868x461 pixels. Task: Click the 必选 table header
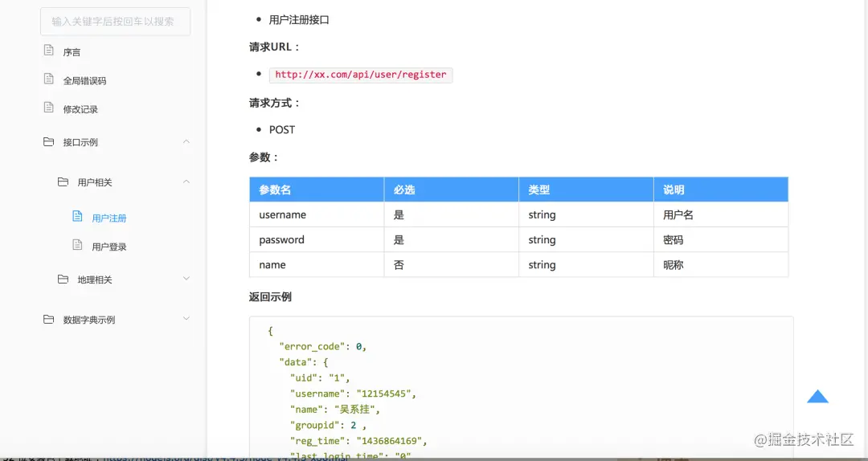tap(451, 190)
